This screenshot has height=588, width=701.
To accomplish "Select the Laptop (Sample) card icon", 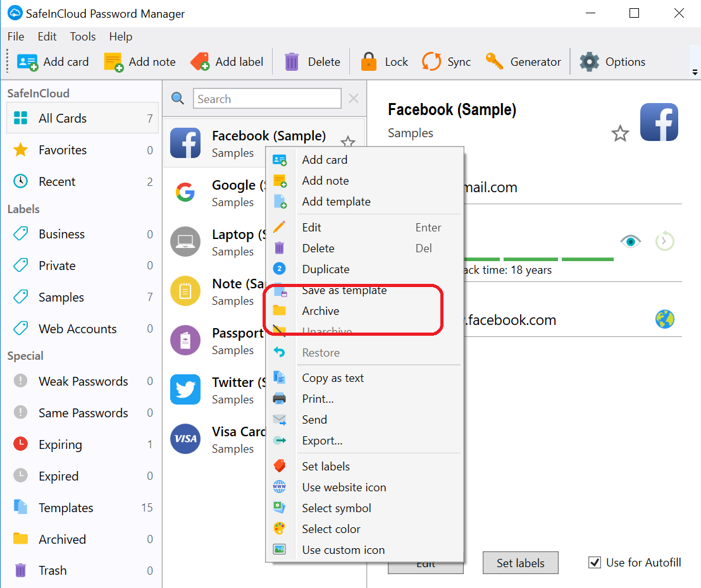I will click(185, 242).
